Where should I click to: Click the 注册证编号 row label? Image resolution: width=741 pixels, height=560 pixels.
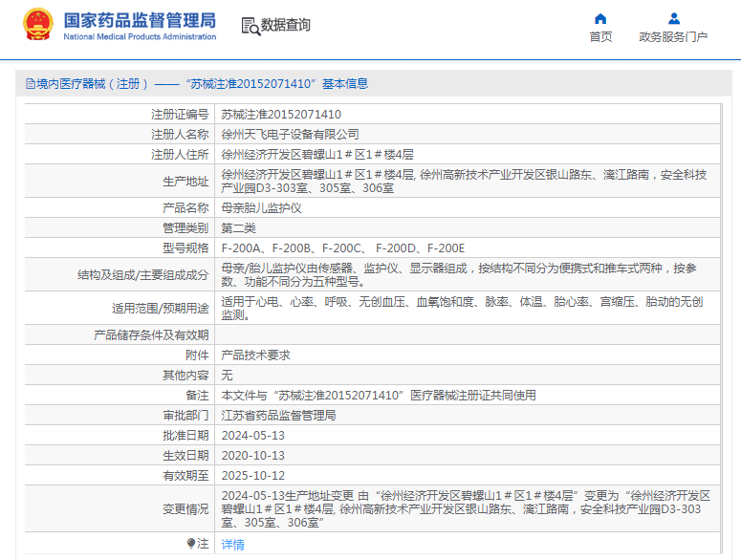click(x=180, y=115)
